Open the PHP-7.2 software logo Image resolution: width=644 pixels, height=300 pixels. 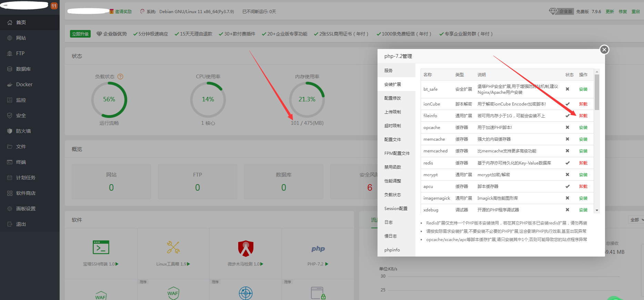pyautogui.click(x=318, y=249)
